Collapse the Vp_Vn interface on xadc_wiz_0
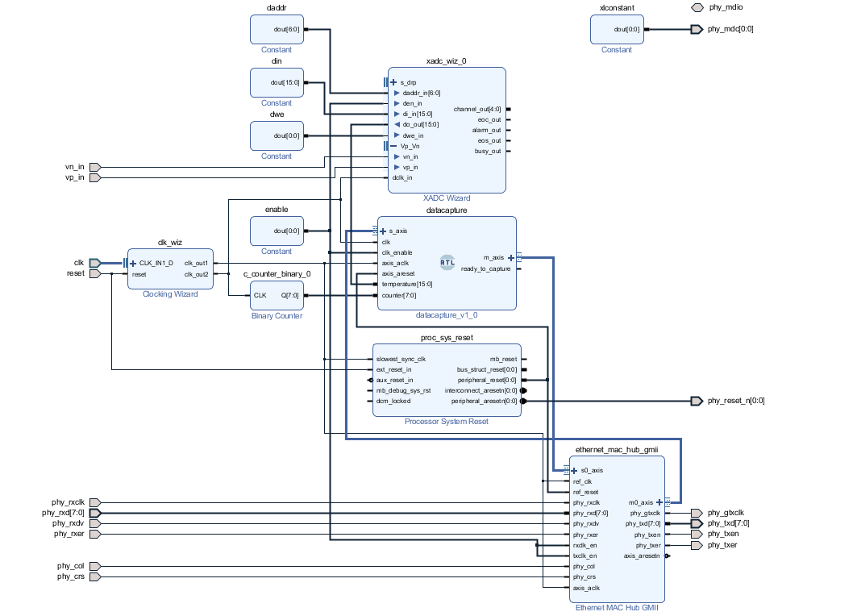 [393, 146]
